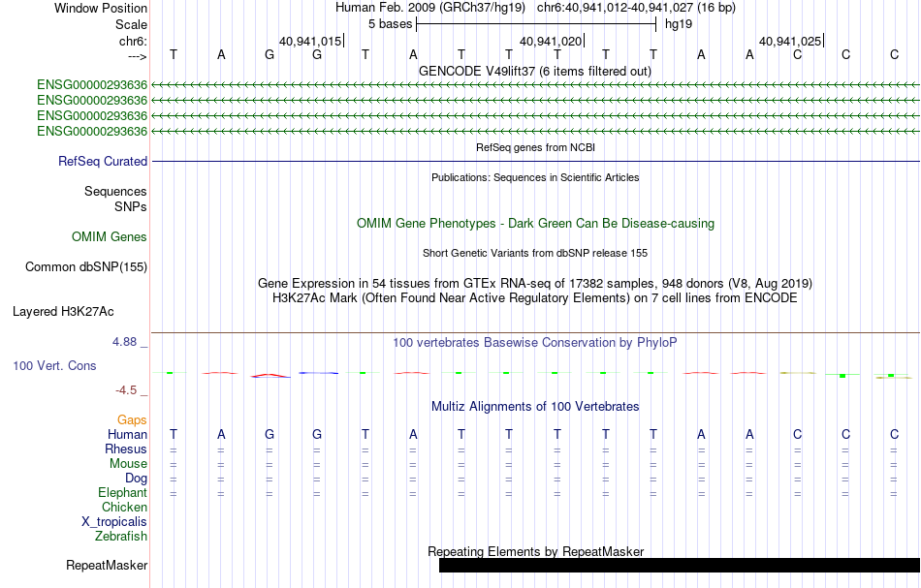The image size is (921, 588).
Task: Click the Chicken alignment row label
Action: (x=124, y=507)
